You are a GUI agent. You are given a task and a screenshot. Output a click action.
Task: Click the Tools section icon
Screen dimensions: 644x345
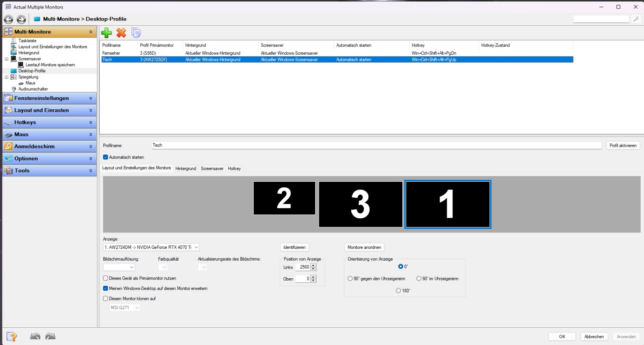pos(8,170)
